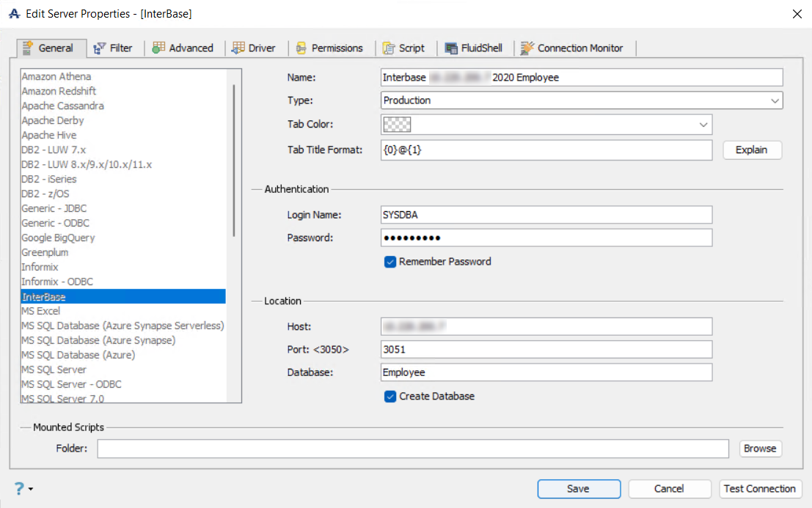
Task: Click the Connection Monitor icon
Action: tap(527, 48)
